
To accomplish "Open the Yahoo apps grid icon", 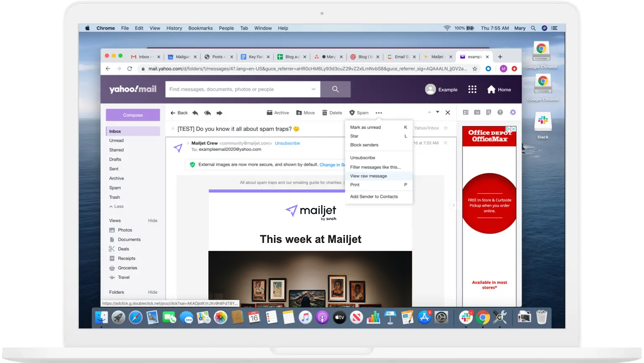I will [473, 89].
